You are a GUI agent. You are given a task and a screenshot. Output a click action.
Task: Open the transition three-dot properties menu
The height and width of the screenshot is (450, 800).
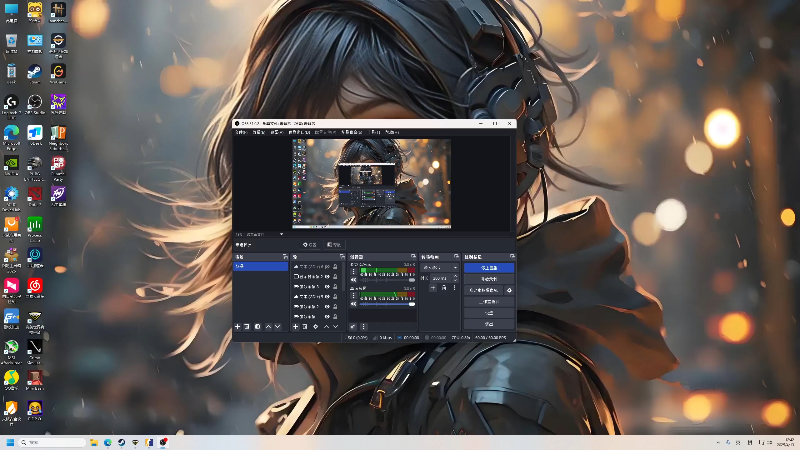coord(455,288)
